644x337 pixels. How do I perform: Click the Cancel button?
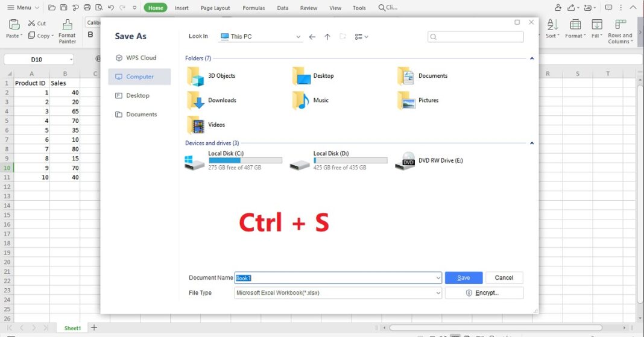coord(504,278)
